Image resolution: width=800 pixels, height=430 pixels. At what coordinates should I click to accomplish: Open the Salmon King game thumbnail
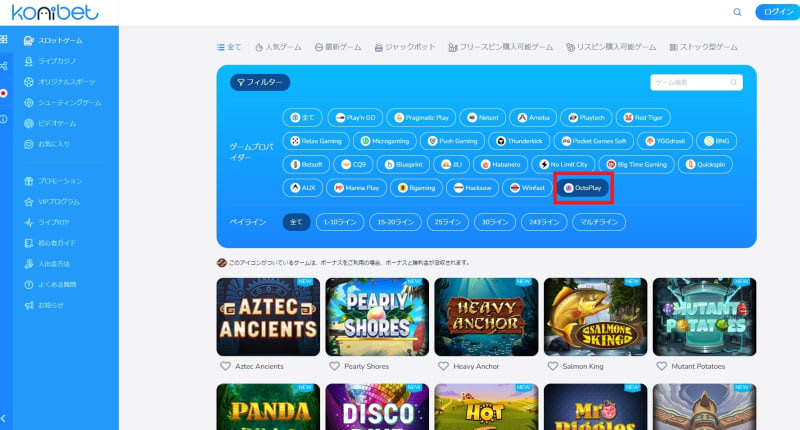pos(595,317)
